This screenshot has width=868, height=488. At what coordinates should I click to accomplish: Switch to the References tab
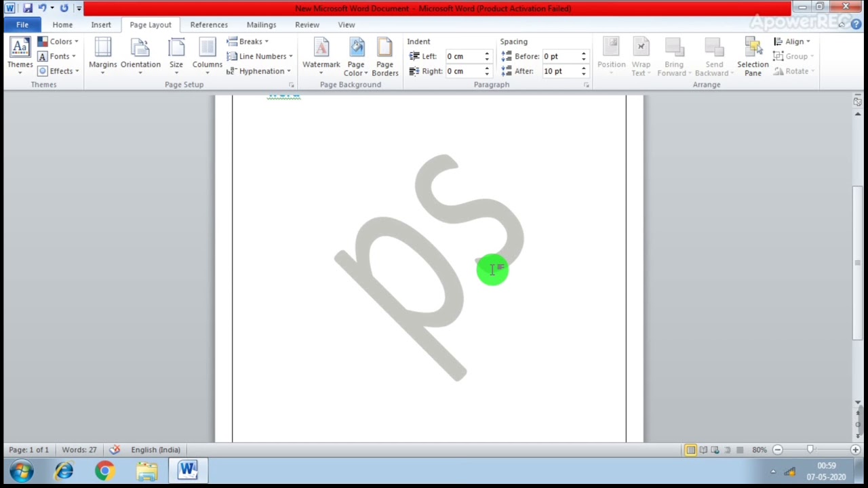pos(209,24)
